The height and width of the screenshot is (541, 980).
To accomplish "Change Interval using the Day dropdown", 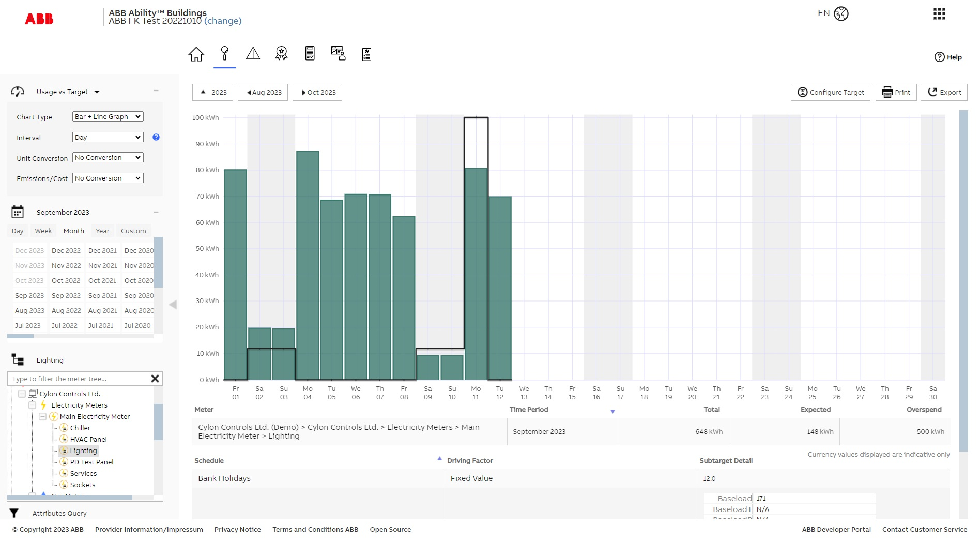I will click(x=107, y=137).
